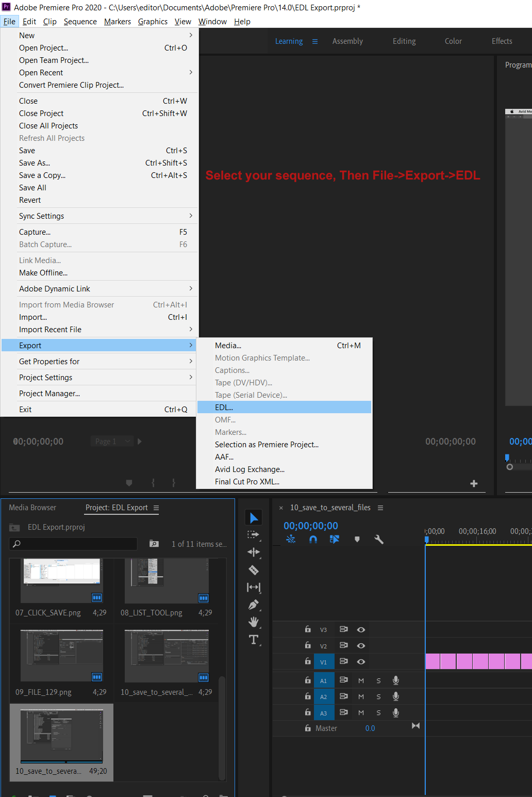
Task: Select the Type tool
Action: tap(254, 640)
